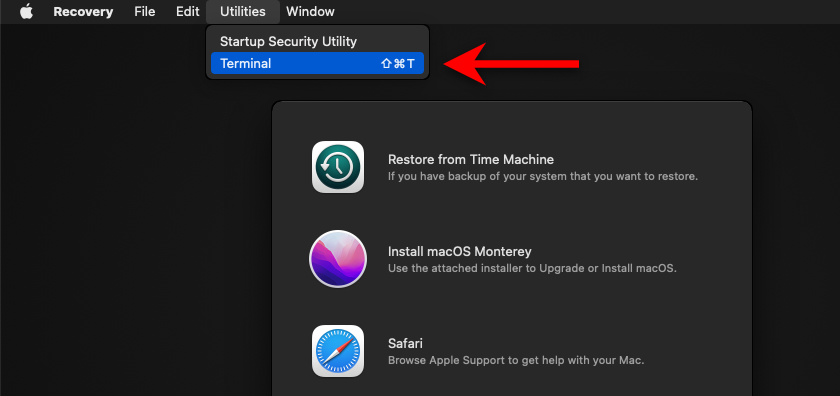The image size is (840, 396).
Task: Open the Apple logo menu
Action: [x=26, y=11]
